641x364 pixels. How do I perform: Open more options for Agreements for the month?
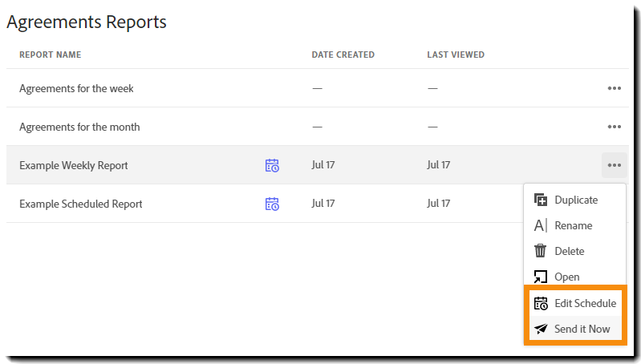pyautogui.click(x=615, y=127)
